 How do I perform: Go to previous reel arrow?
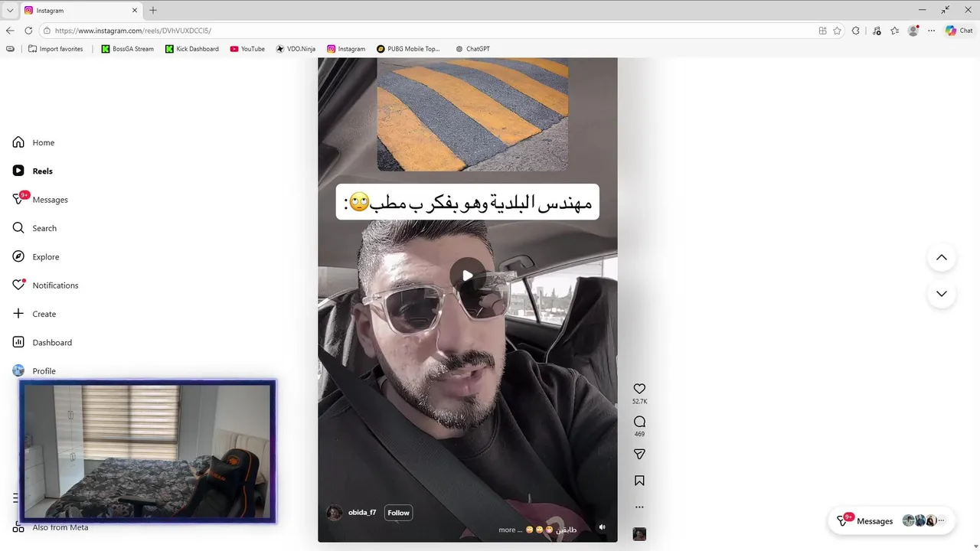click(x=942, y=257)
